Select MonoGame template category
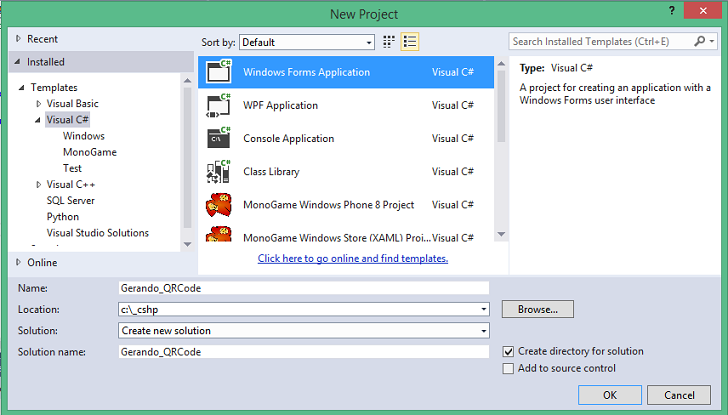Screen dimensions: 728x415 coord(90,152)
